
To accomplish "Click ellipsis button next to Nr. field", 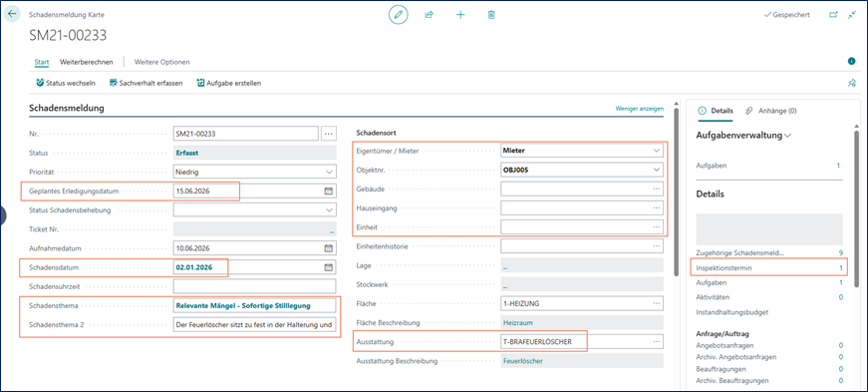I will tap(329, 133).
